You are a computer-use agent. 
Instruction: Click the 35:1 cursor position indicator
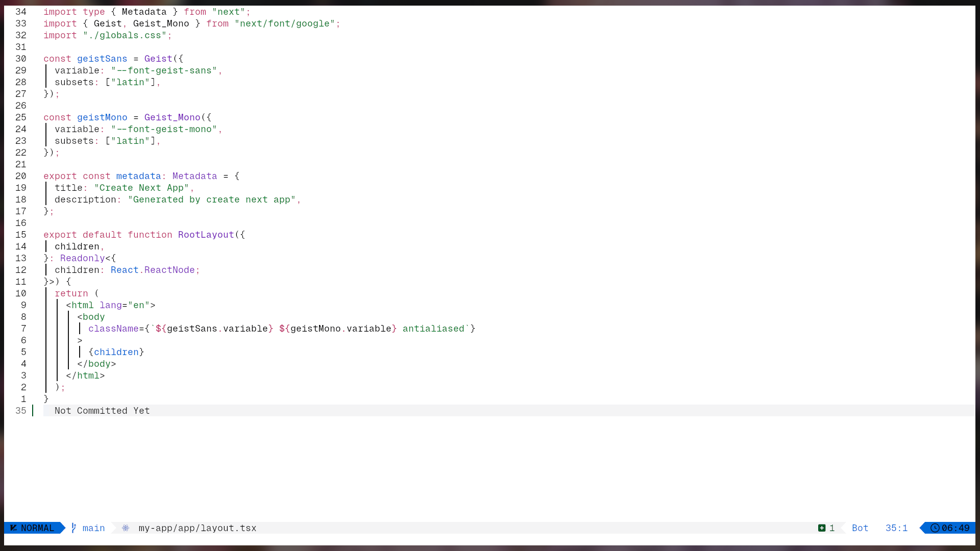pos(896,528)
